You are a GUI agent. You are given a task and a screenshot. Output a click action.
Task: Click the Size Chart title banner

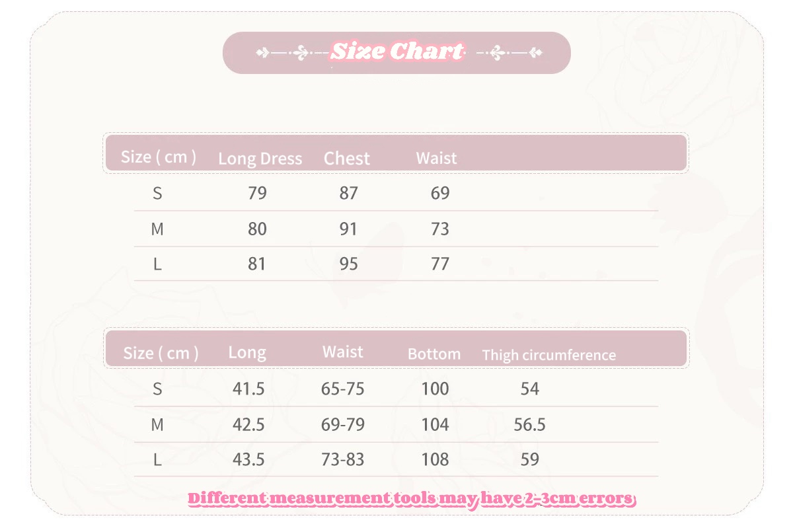397,52
